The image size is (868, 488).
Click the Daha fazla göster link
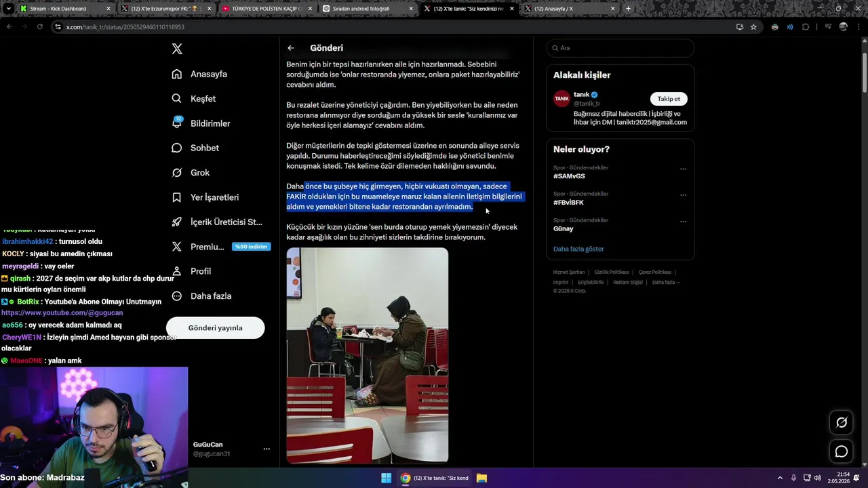(x=578, y=249)
